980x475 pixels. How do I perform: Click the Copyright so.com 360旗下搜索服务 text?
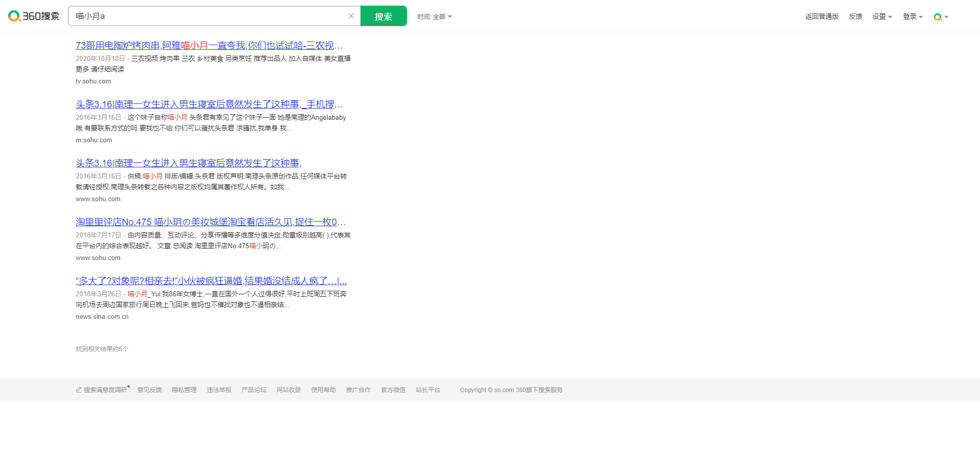click(x=511, y=390)
